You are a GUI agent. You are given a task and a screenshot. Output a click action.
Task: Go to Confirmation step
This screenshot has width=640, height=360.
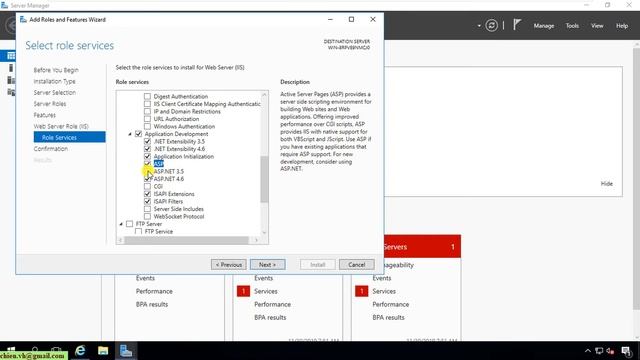51,149
